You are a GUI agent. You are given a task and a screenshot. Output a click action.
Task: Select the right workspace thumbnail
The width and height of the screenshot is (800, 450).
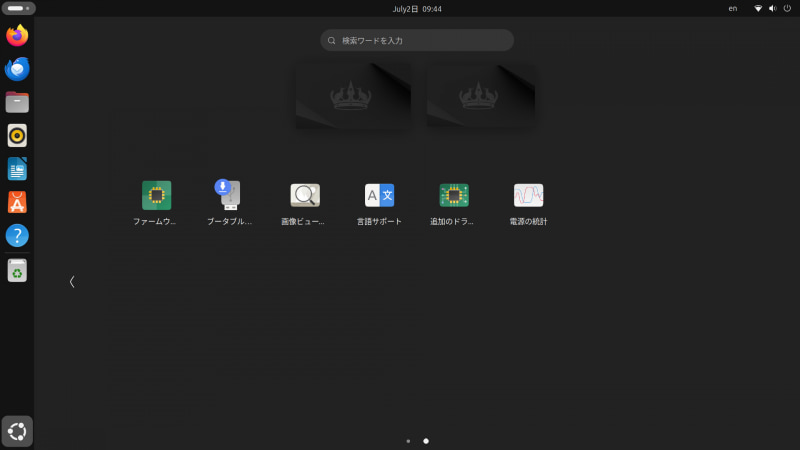pyautogui.click(x=481, y=95)
